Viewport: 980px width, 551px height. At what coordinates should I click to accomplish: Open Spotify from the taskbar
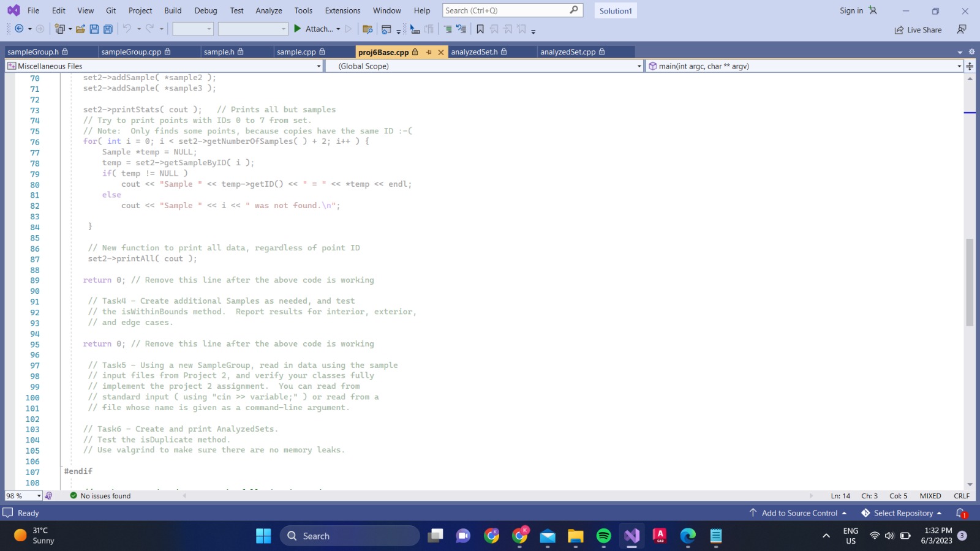click(603, 536)
